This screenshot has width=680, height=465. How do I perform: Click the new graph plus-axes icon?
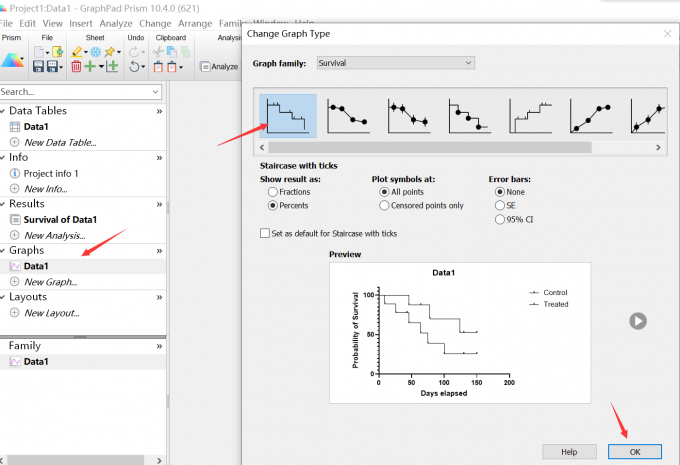[x=112, y=66]
